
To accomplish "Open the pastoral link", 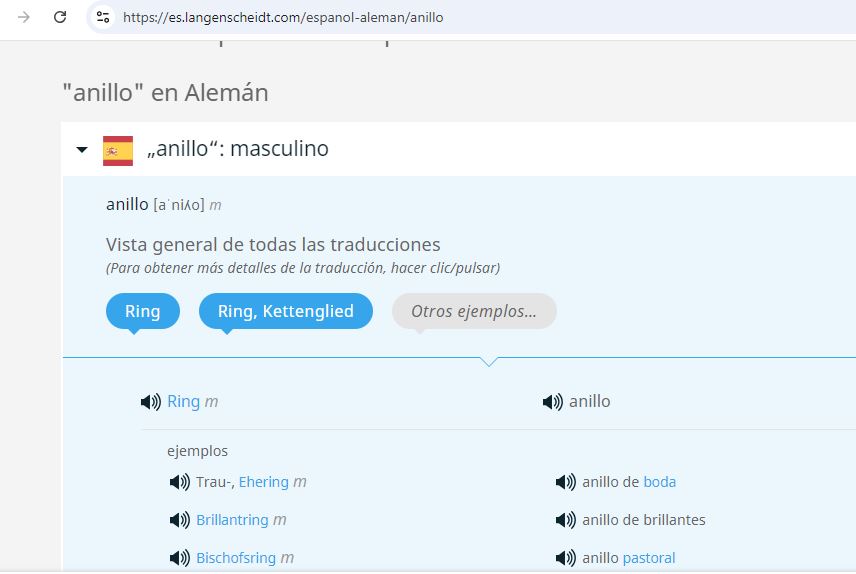I will pyautogui.click(x=649, y=558).
